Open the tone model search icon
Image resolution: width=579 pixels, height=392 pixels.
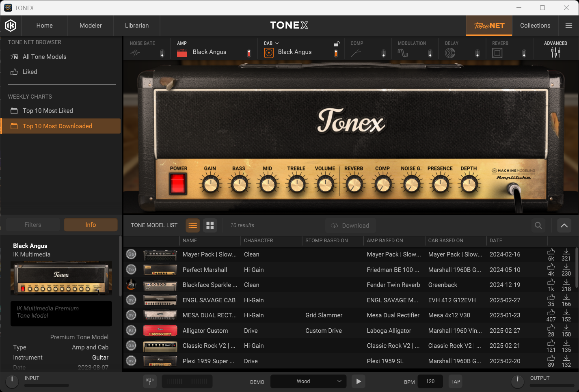coord(538,225)
